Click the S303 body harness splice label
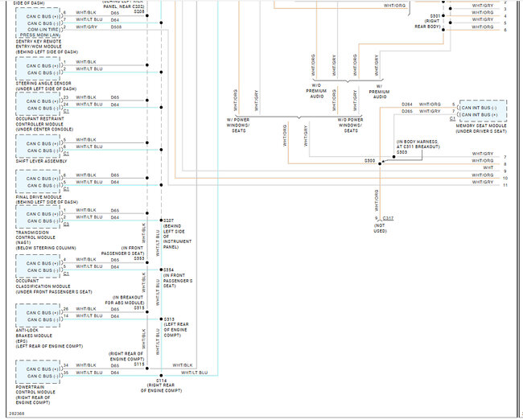Viewport: 523px width, 420px height. 402,151
